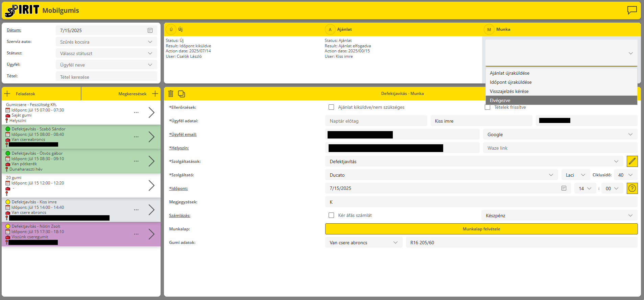Open three-dot menu for Szabó Sándor task
The height and width of the screenshot is (300, 644).
136,137
